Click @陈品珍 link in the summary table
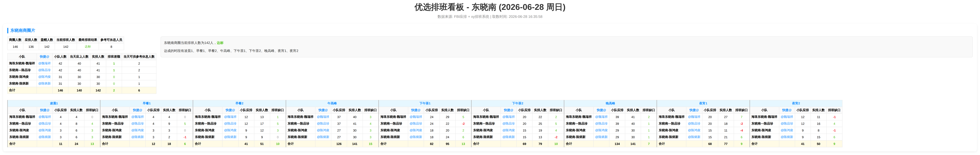The height and width of the screenshot is (155, 980). 45,70
